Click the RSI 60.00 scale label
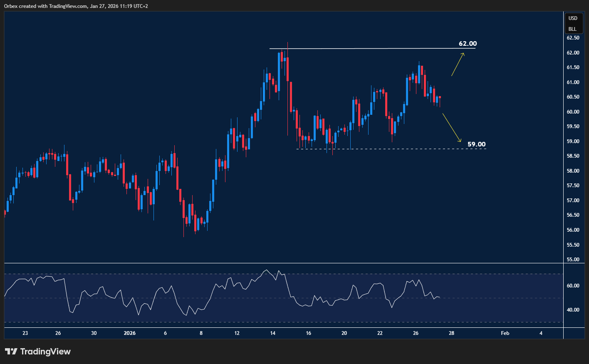Viewport: 589px width, 364px height. pyautogui.click(x=573, y=286)
